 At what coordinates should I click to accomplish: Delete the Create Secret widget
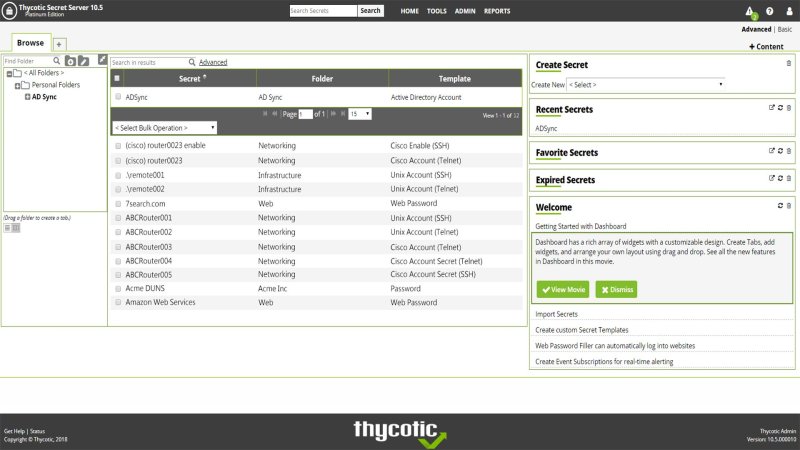788,64
